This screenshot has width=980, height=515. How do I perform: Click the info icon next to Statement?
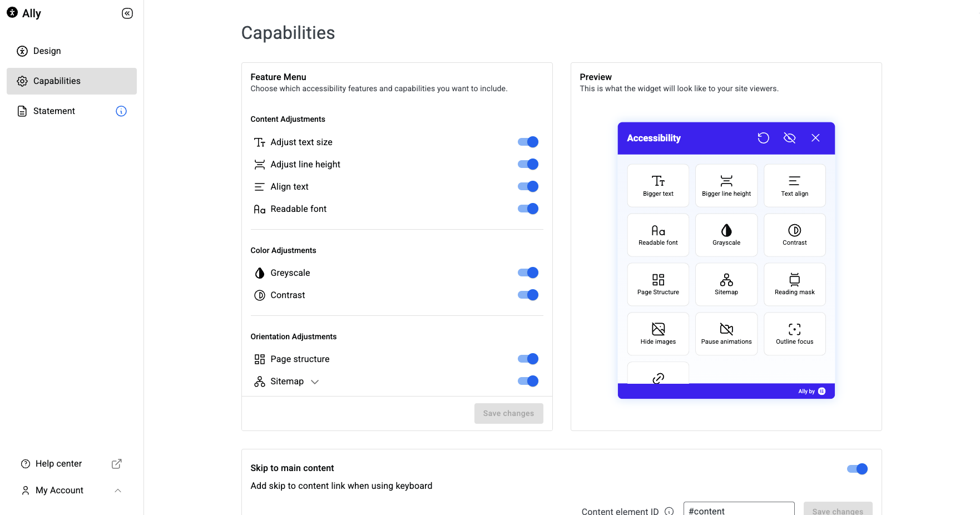pos(121,111)
